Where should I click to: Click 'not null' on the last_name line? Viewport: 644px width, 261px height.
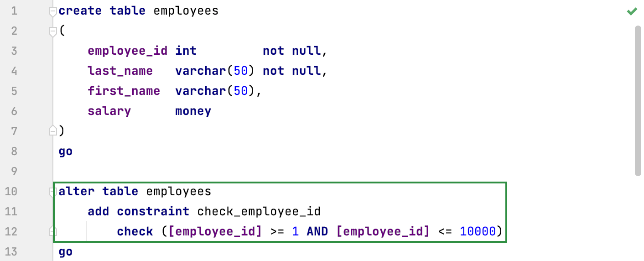[x=292, y=71]
